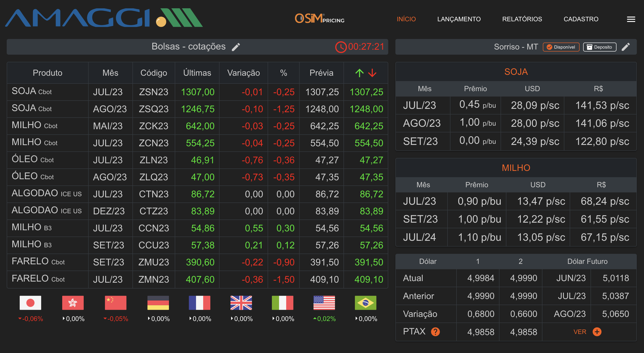Click the PTAX question mark help icon
Screen dimensions: 644x353
[x=435, y=332]
